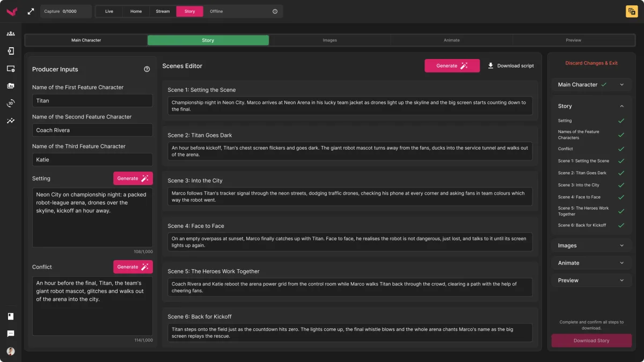Go to the Animate step tab
Screen dimensions: 644x362
click(452, 40)
